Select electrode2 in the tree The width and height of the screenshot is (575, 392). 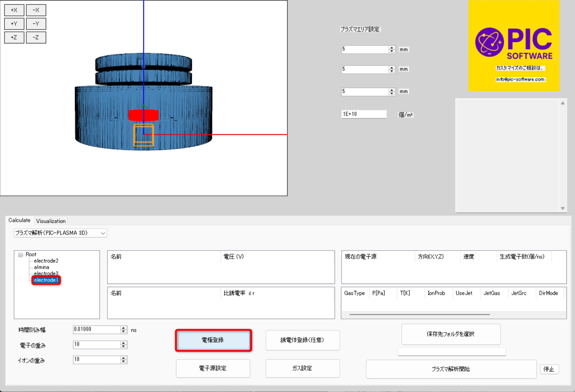point(46,261)
